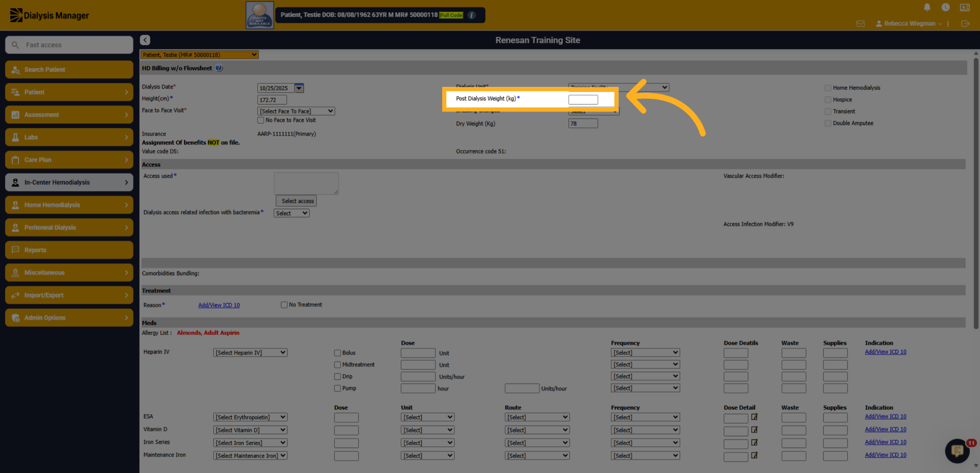
Task: Tick the No Treatment checkbox
Action: [x=284, y=305]
